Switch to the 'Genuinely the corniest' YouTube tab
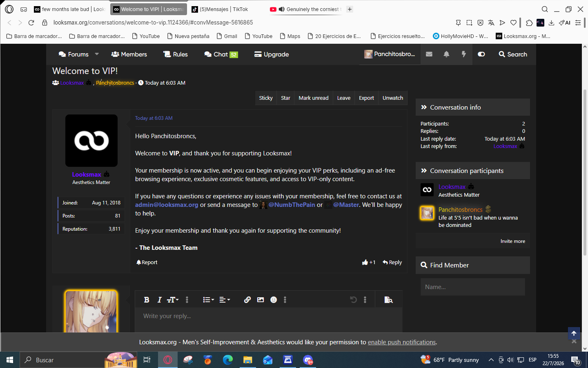 305,9
